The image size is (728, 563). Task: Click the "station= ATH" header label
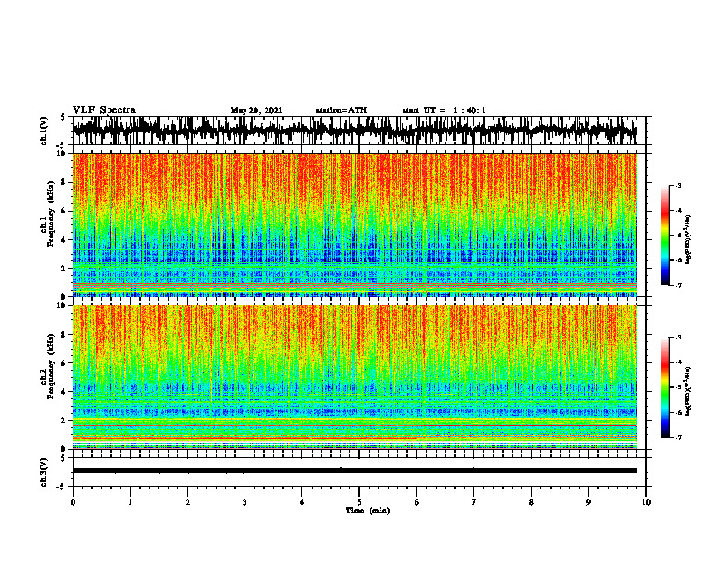coord(341,110)
